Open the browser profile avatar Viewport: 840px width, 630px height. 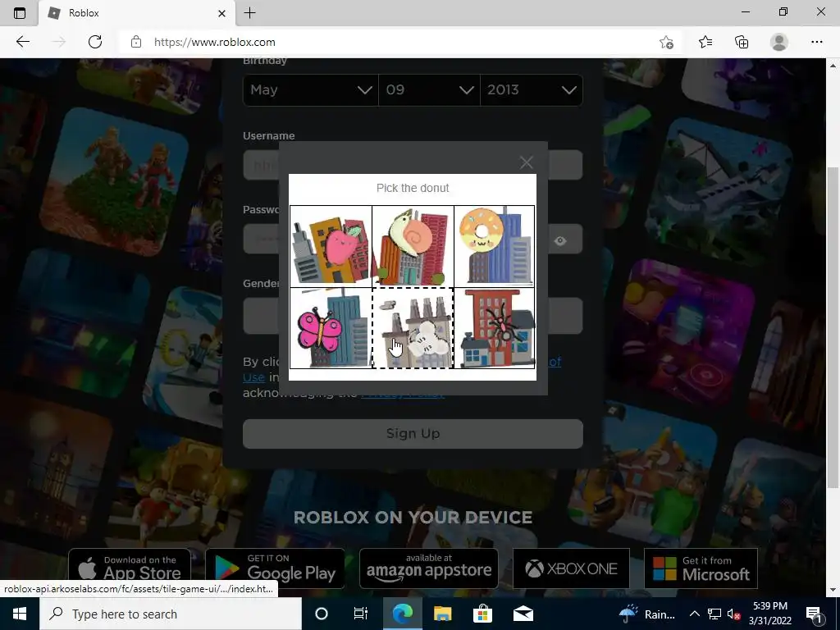tap(778, 42)
